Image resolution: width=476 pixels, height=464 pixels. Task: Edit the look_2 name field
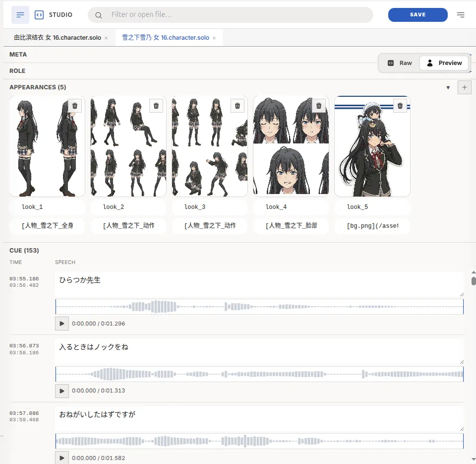pos(128,207)
